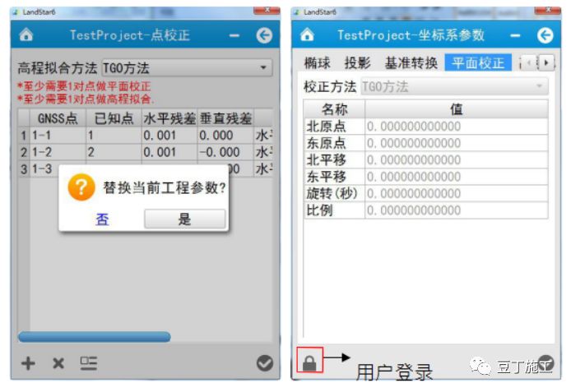Add a new point pair with plus icon
Screen dimensions: 571x392
[29, 363]
